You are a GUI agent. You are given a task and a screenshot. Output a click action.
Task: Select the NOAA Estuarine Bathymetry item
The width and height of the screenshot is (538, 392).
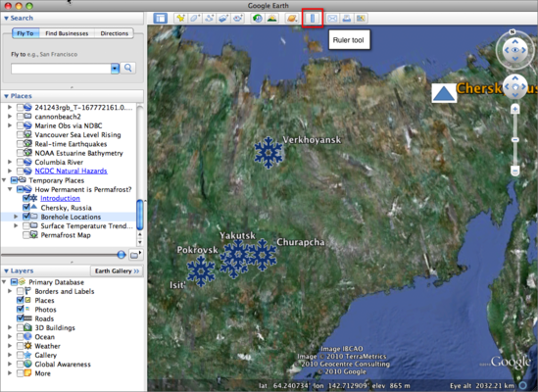[79, 153]
